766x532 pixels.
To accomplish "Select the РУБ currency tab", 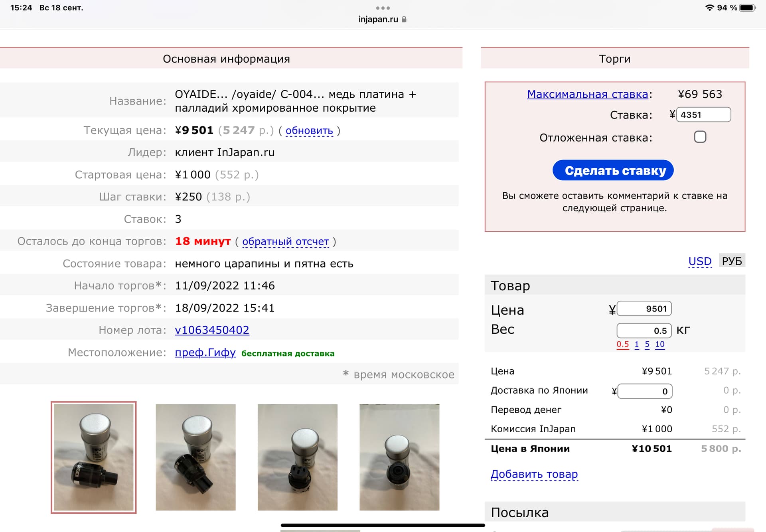I will pyautogui.click(x=732, y=261).
